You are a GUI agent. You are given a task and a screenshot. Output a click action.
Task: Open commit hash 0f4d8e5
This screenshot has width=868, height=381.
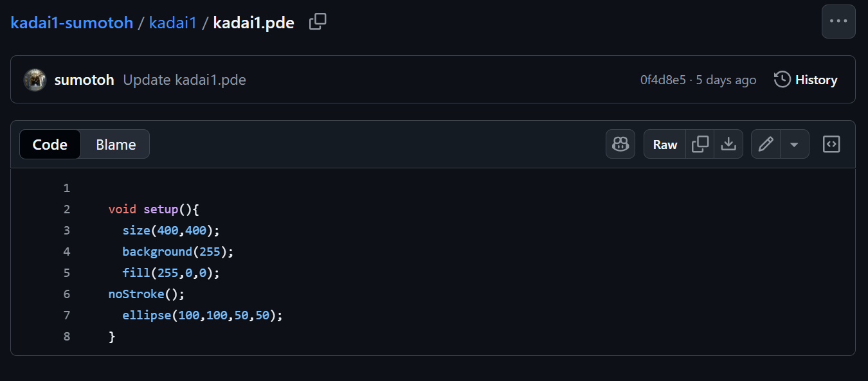coord(663,80)
